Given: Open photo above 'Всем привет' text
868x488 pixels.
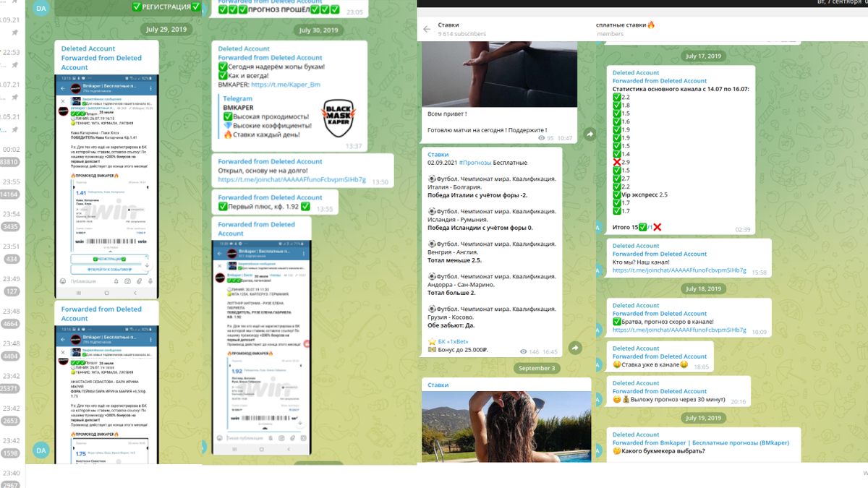Looking at the screenshot, I should (x=499, y=74).
